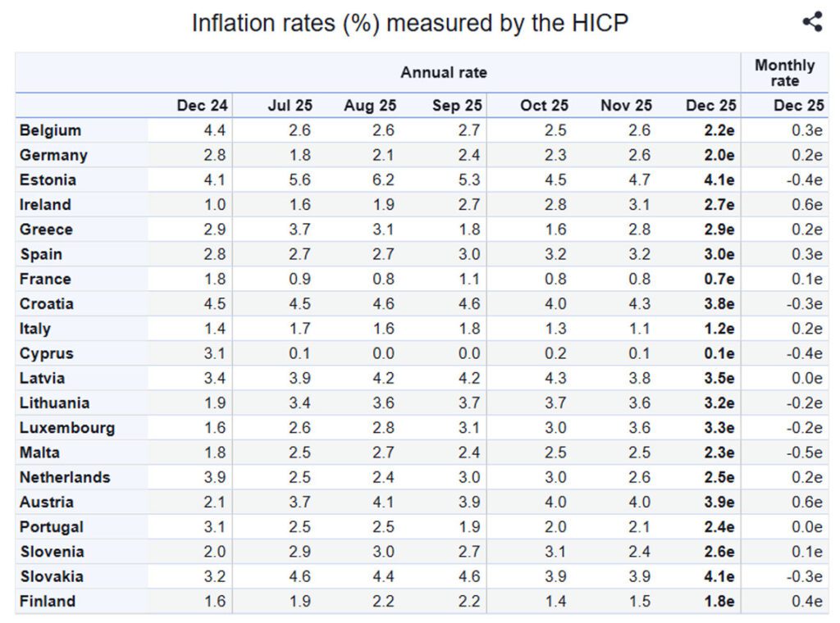Click the share icon

coord(812,22)
